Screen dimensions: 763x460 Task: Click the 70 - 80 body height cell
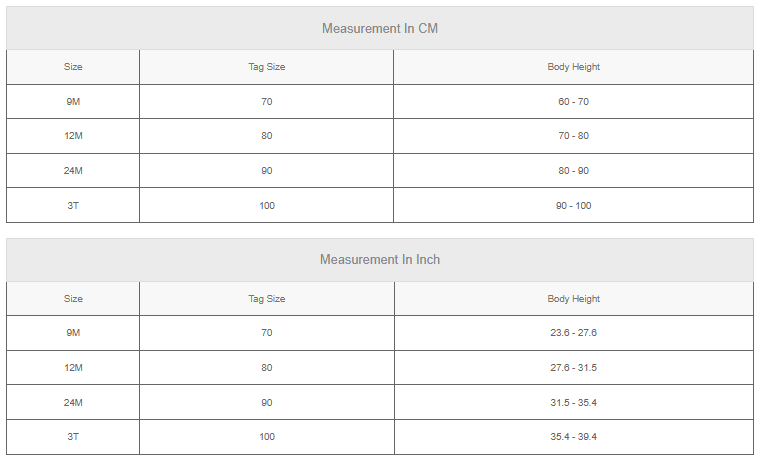tap(573, 136)
